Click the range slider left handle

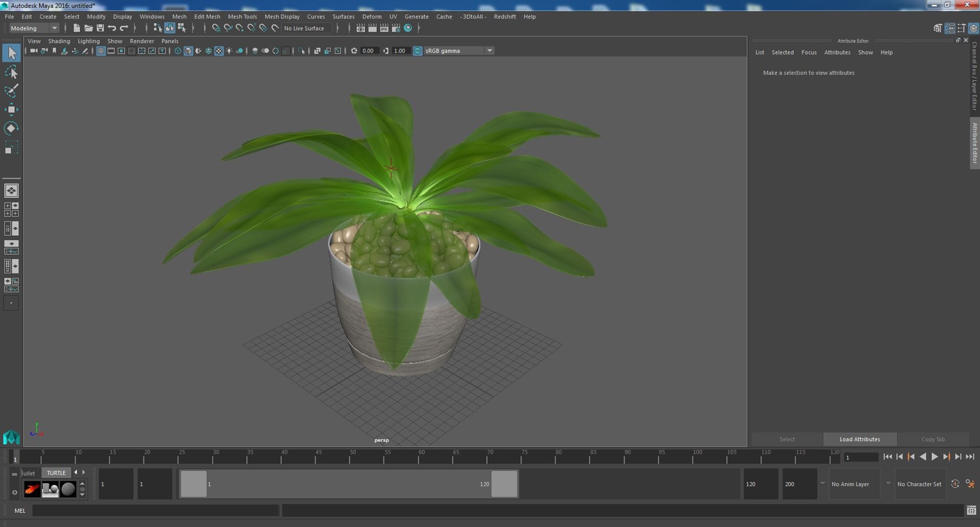[194, 484]
